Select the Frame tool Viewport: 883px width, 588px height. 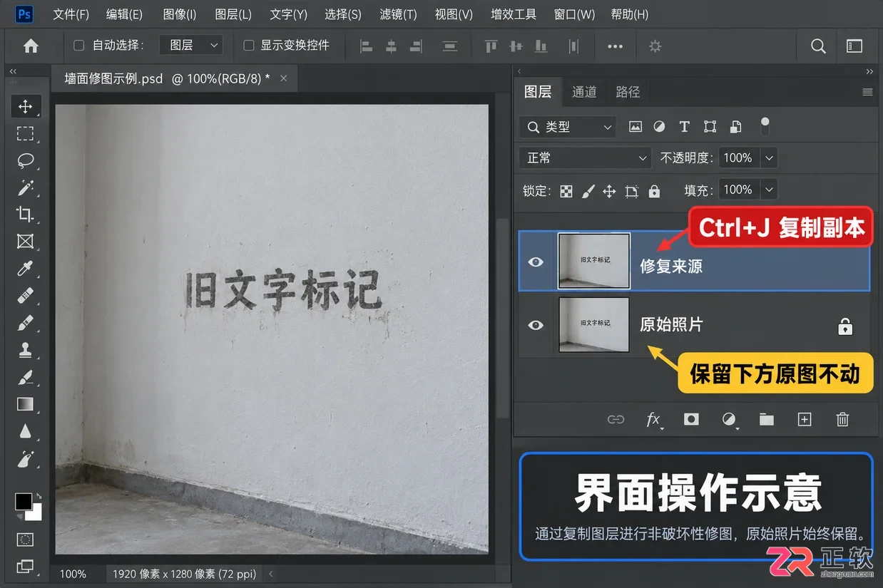tap(25, 242)
